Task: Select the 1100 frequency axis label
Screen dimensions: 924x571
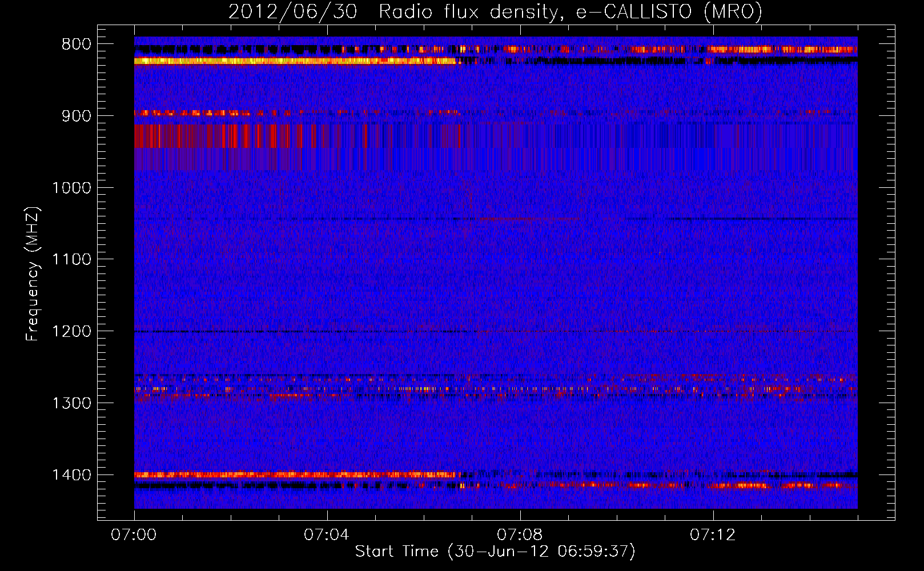Action: [71, 260]
